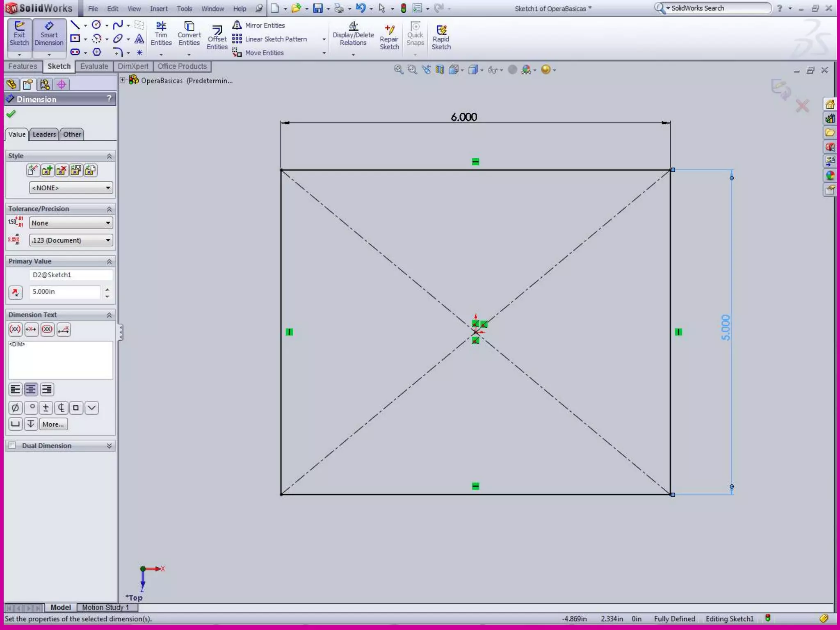840x630 pixels.
Task: Open the Repair Sketch tool
Action: pos(389,38)
